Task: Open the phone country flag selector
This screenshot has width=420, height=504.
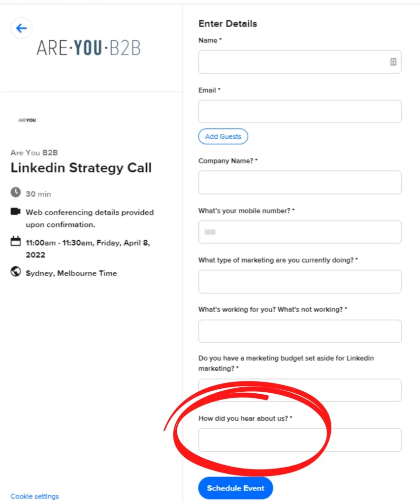Action: click(210, 232)
